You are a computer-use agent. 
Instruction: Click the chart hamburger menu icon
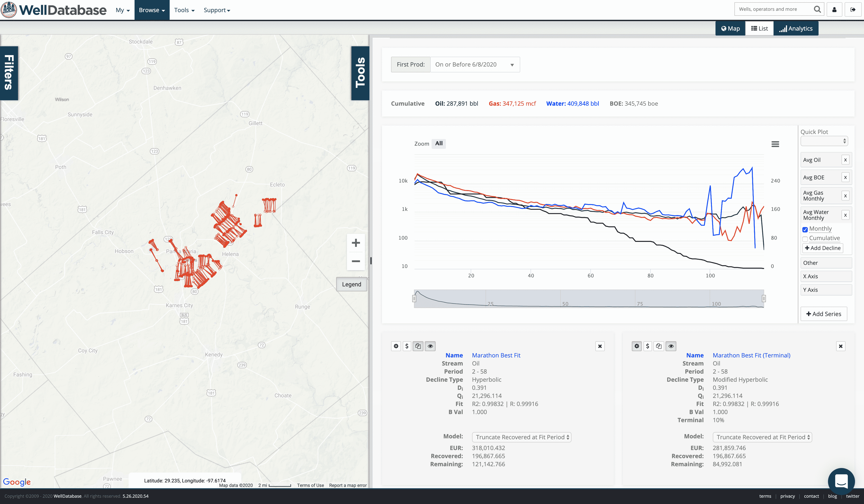pyautogui.click(x=775, y=144)
